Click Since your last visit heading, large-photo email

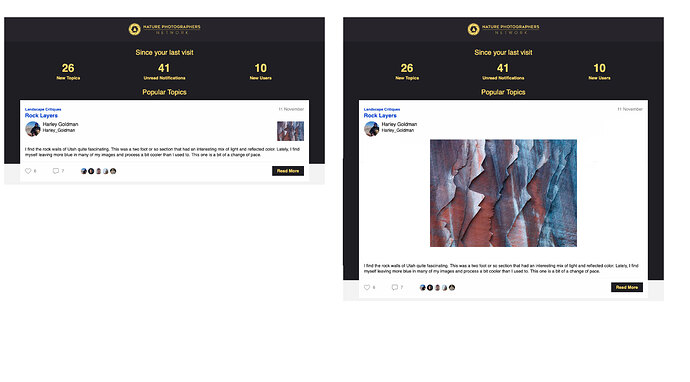(503, 52)
